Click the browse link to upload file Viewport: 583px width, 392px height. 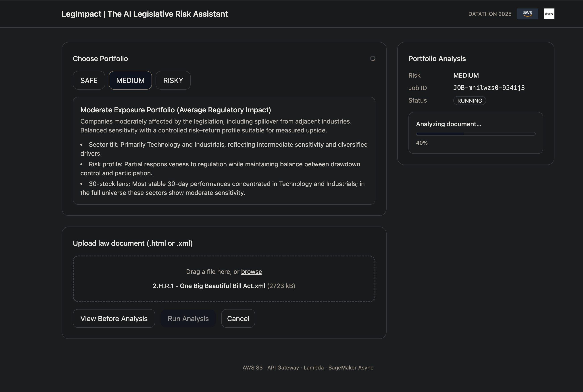coord(251,272)
